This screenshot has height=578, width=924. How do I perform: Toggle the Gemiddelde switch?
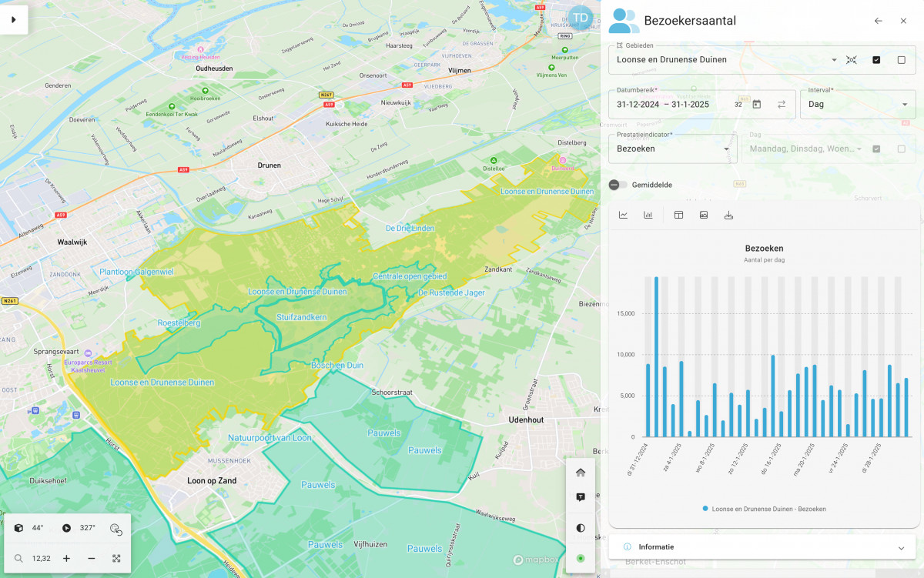[618, 185]
